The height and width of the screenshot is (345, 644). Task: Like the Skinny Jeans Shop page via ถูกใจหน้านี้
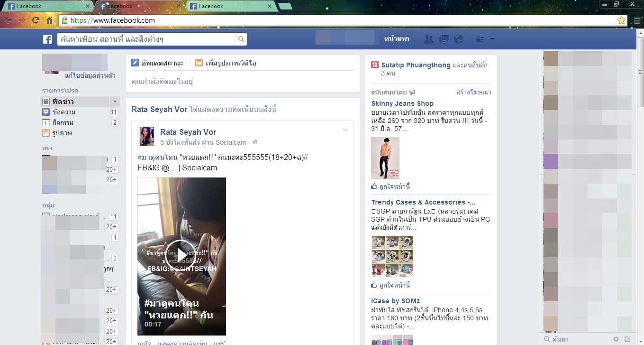pyautogui.click(x=395, y=186)
